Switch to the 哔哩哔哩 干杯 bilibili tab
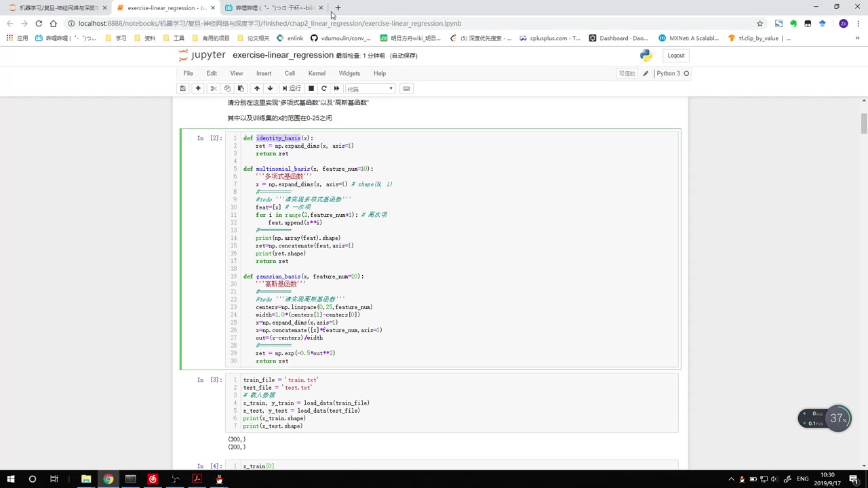The height and width of the screenshot is (488, 868). pos(274,8)
